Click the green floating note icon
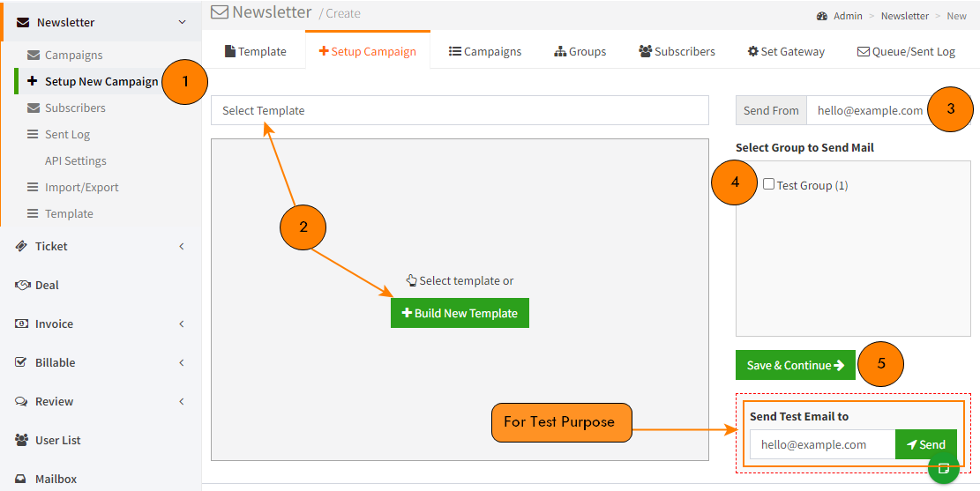Image resolution: width=980 pixels, height=491 pixels. (x=944, y=467)
